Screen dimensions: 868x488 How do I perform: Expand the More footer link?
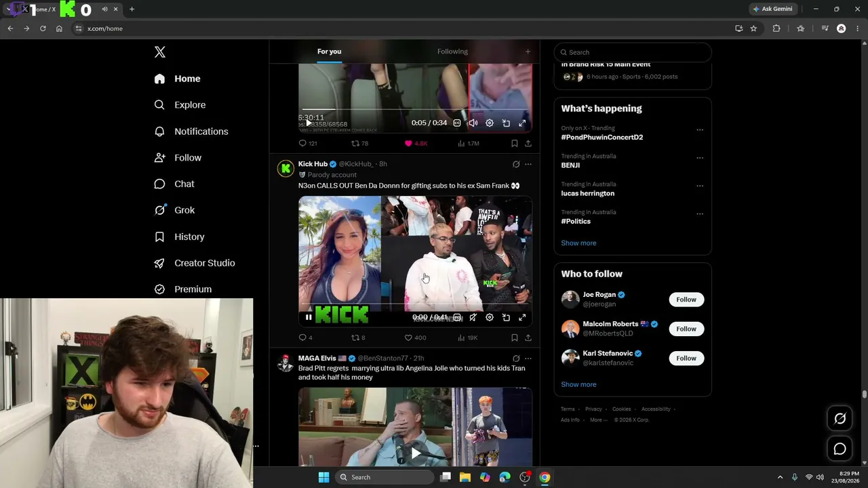coord(599,420)
